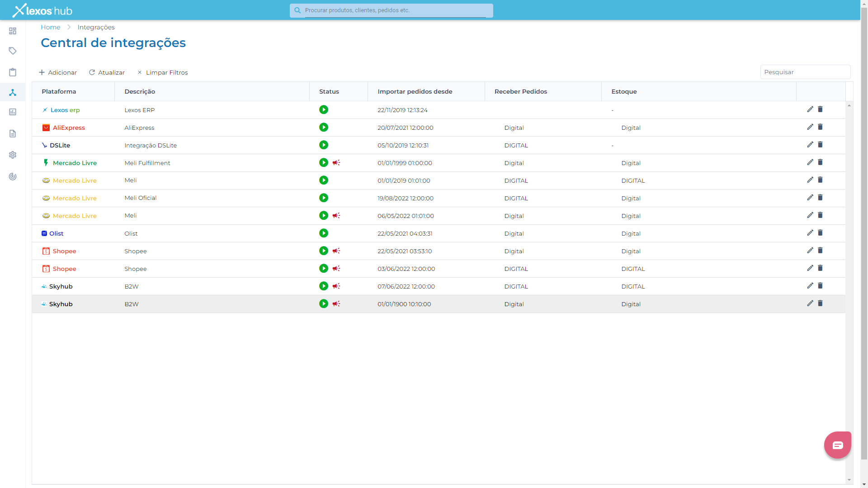The height and width of the screenshot is (488, 868).
Task: Click inside the Pesquisar search field
Action: coord(805,71)
